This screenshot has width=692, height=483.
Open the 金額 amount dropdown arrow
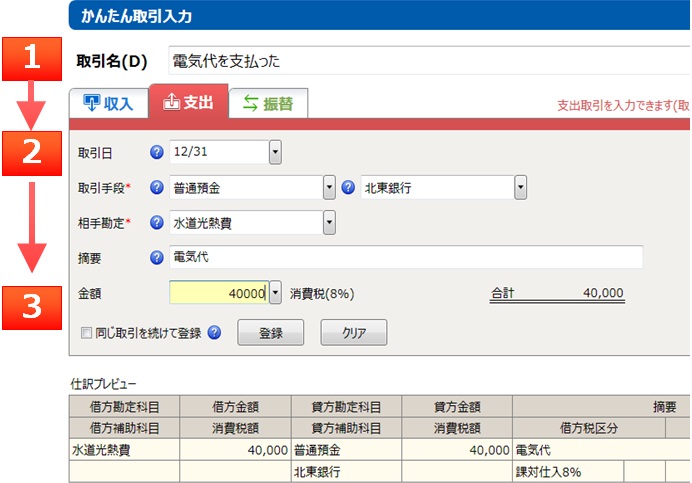pyautogui.click(x=276, y=293)
